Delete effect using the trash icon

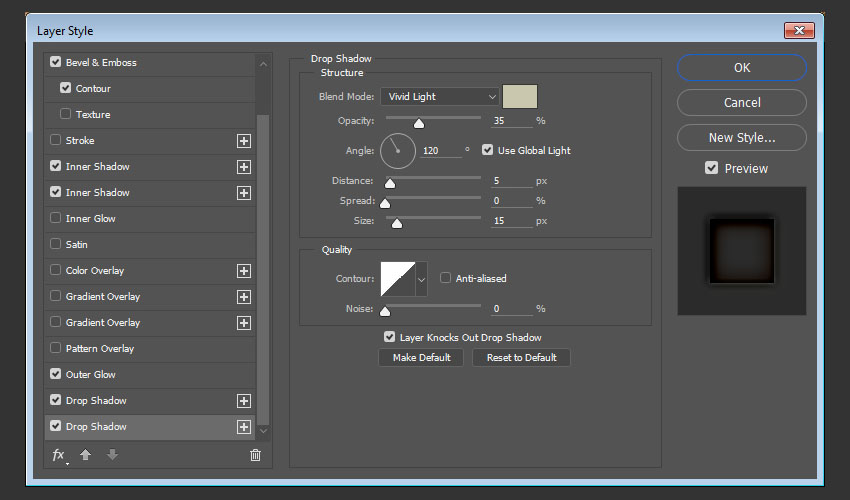[255, 455]
